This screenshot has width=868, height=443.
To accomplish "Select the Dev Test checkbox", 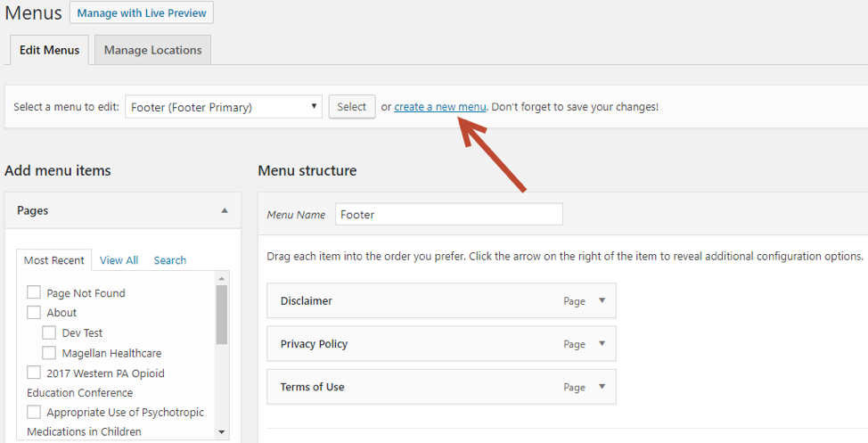I will [x=49, y=332].
